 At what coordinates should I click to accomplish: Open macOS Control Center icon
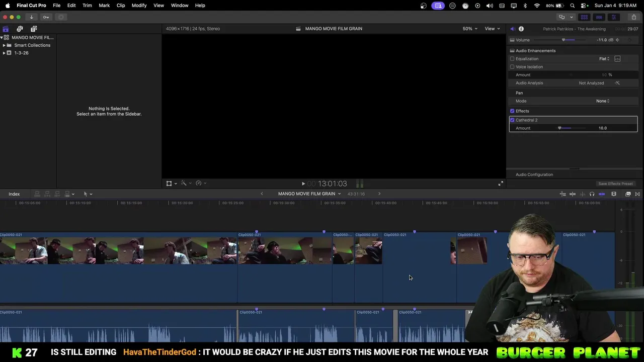pyautogui.click(x=584, y=6)
